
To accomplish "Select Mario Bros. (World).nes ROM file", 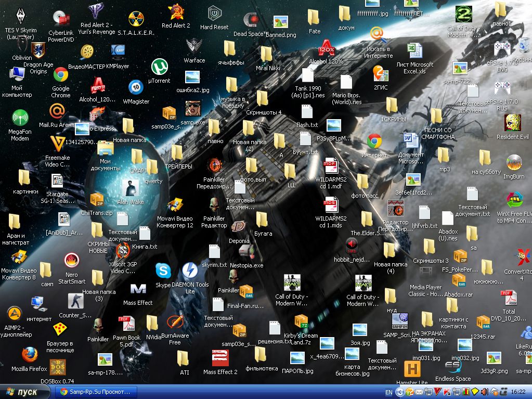I will point(346,82).
